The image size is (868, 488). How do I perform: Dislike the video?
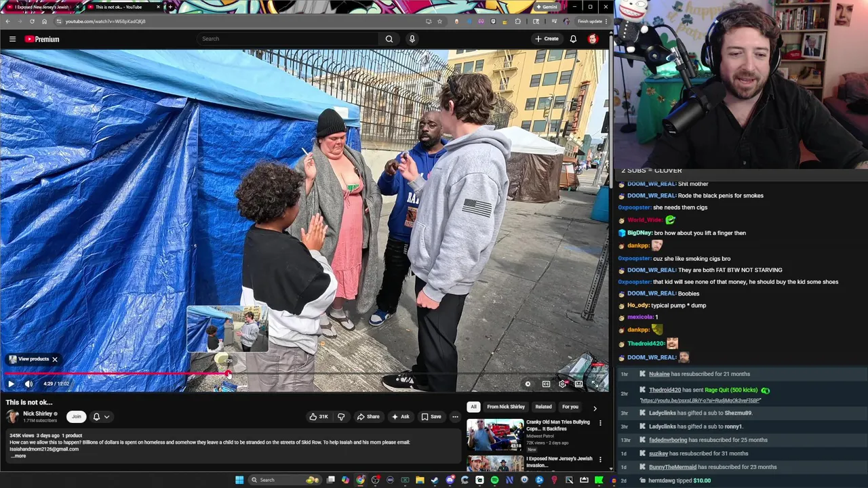pyautogui.click(x=341, y=417)
